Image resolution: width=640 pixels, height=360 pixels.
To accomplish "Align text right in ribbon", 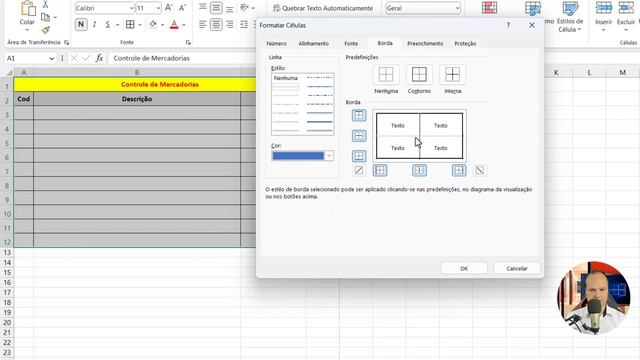I will (230, 24).
